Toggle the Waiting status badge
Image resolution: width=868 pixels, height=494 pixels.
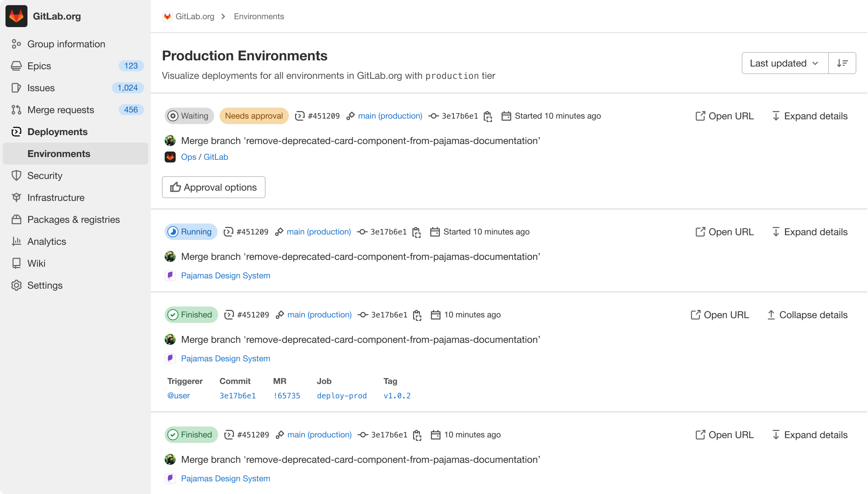click(189, 116)
